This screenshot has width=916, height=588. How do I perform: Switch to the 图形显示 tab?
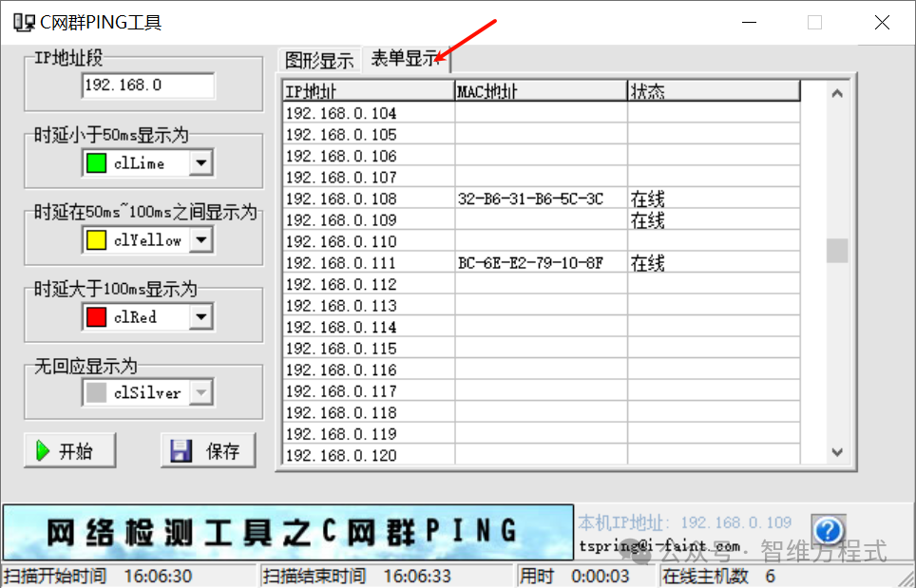[x=319, y=61]
